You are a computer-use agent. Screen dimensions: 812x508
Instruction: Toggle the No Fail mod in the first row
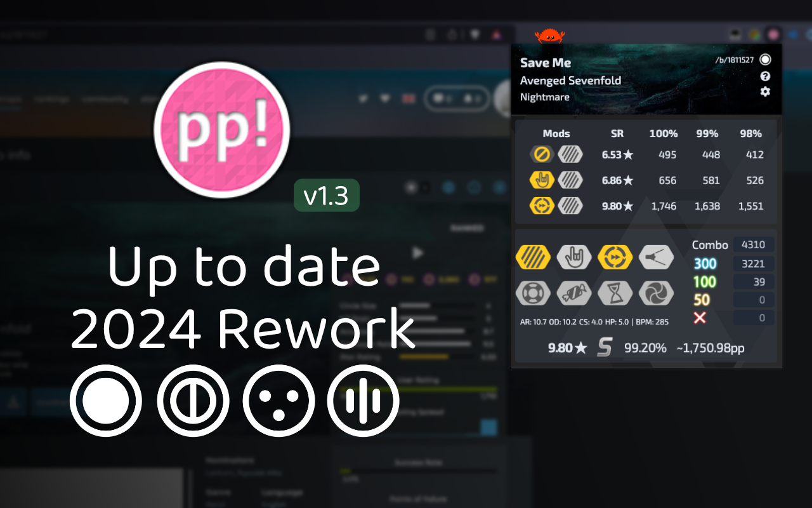[x=540, y=154]
